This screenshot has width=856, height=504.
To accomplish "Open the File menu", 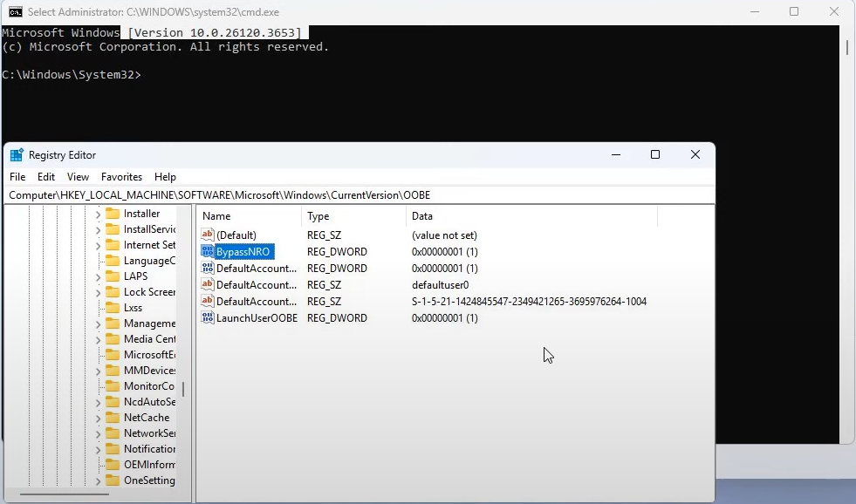I will (x=17, y=177).
